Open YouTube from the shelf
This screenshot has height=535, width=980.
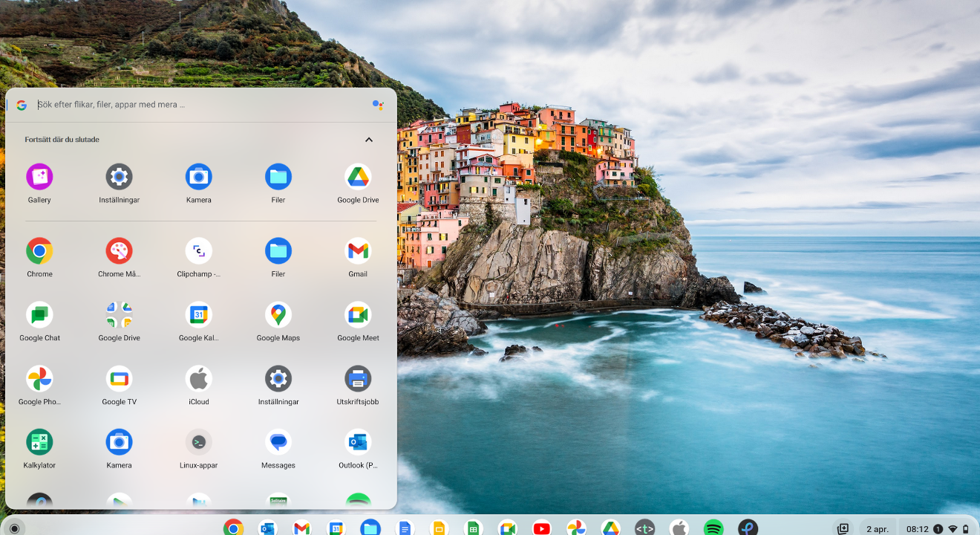click(542, 528)
